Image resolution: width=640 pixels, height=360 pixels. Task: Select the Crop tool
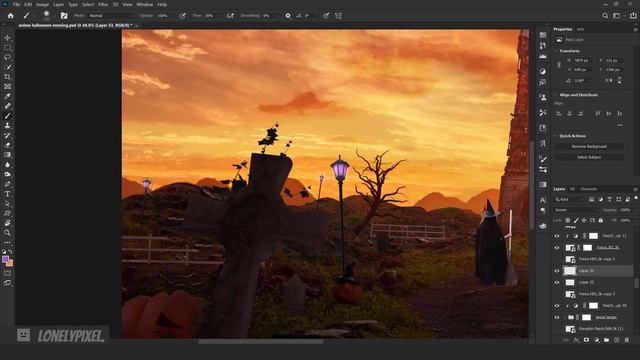(7, 77)
